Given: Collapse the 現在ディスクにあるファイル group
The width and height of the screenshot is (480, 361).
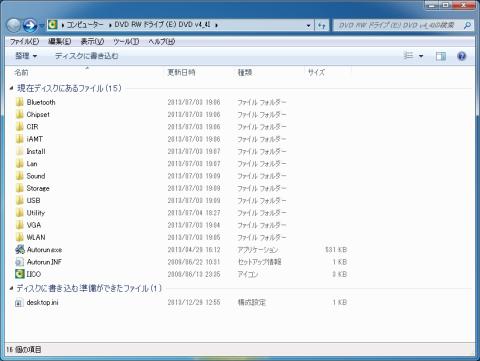Looking at the screenshot, I should pyautogui.click(x=11, y=88).
